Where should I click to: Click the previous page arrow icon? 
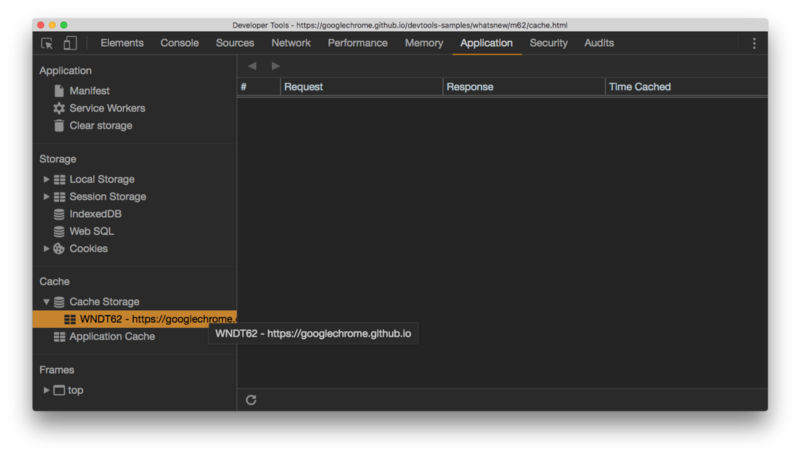[x=252, y=66]
